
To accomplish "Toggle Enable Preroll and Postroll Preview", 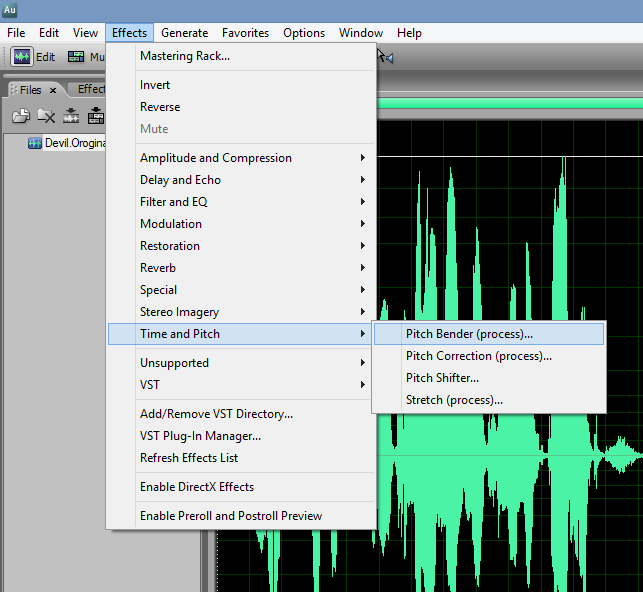I will click(231, 516).
